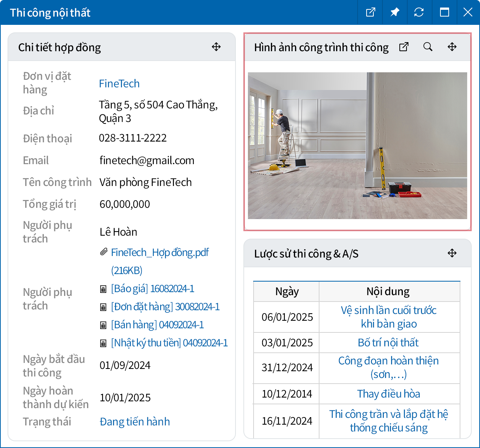480x448 pixels.
Task: Open the Bố trí nội thất history entry
Action: [x=388, y=343]
